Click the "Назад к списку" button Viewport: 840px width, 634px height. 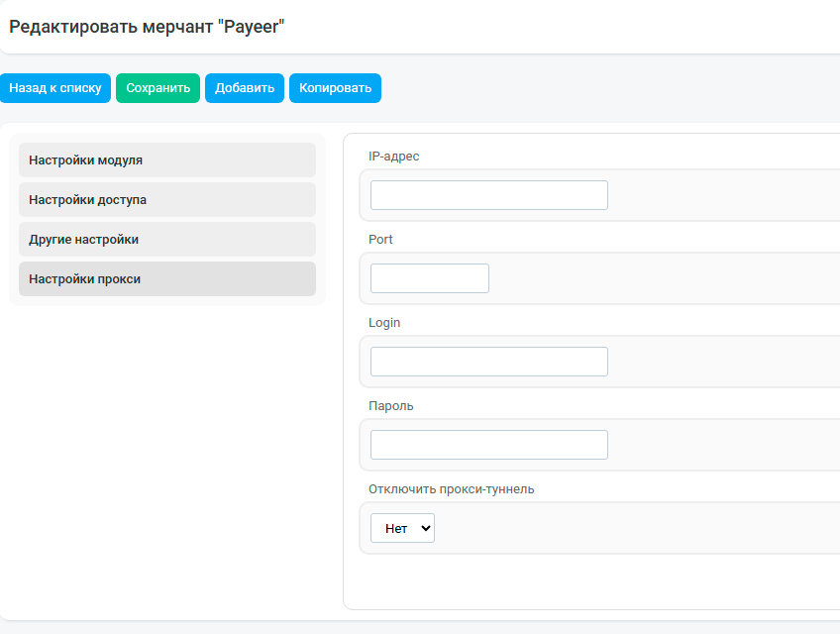coord(55,88)
